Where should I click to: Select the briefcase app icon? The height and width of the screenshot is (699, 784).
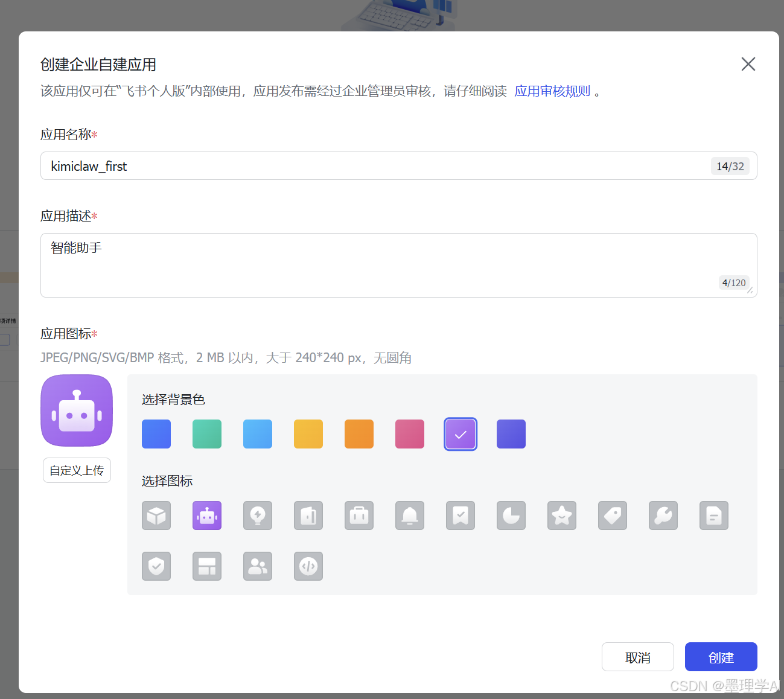pyautogui.click(x=359, y=515)
